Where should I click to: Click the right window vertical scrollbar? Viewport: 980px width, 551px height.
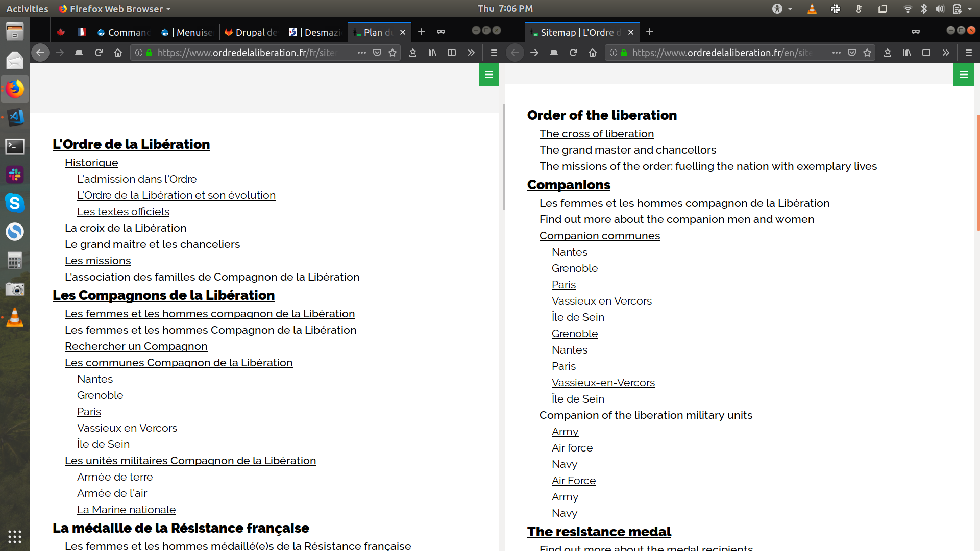[x=978, y=172]
